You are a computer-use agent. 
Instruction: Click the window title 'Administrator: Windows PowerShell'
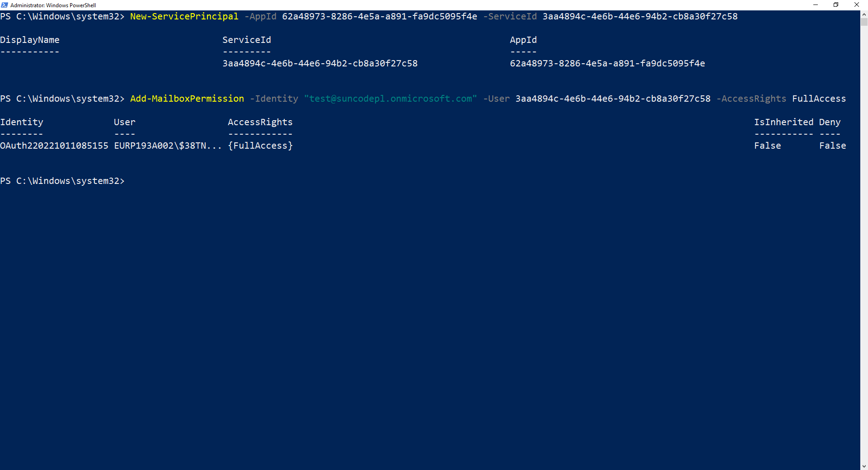coord(53,5)
